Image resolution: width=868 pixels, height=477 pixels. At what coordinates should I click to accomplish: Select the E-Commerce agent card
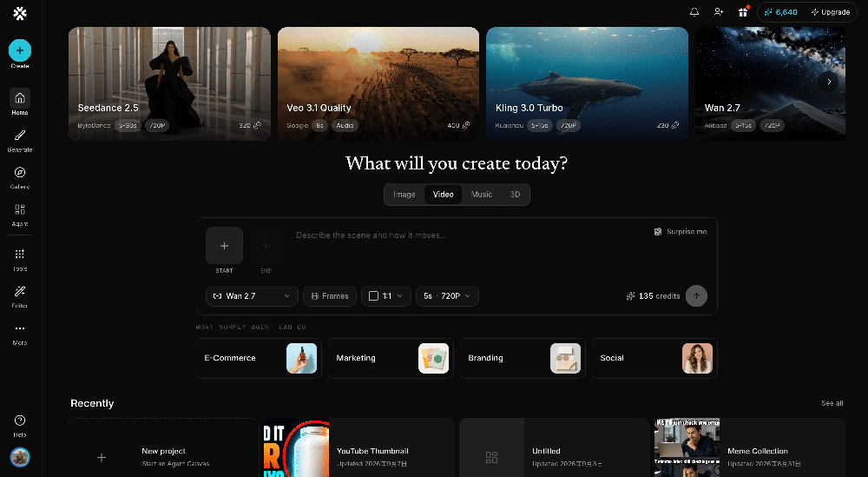(259, 359)
